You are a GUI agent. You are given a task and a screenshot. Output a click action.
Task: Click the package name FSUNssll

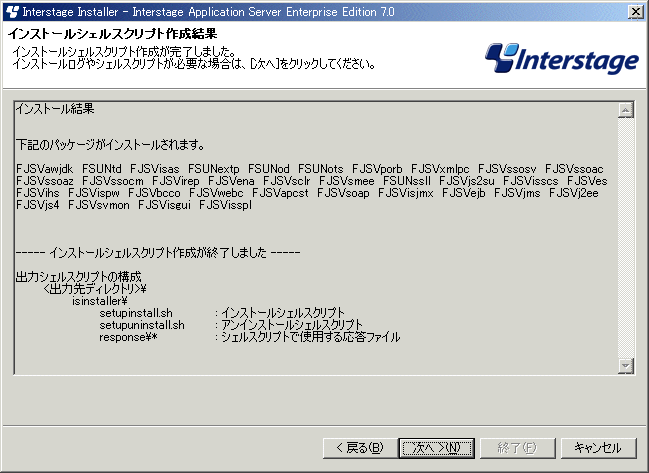407,181
